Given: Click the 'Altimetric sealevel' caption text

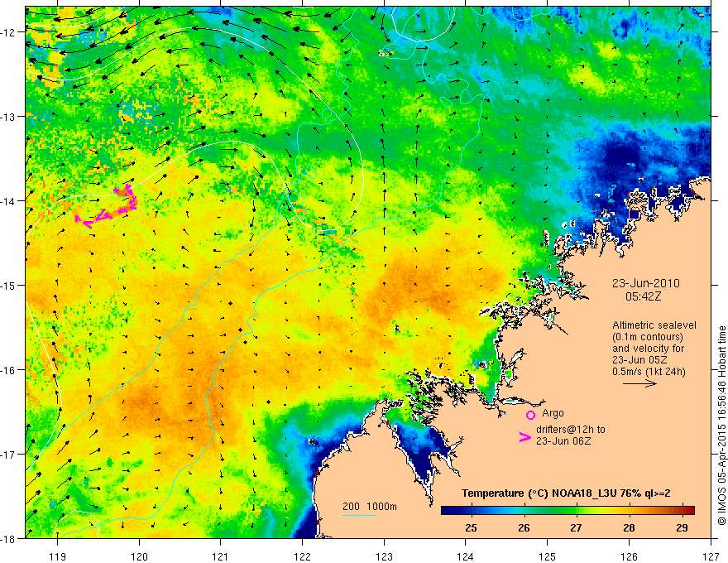Looking at the screenshot, I should coord(654,325).
